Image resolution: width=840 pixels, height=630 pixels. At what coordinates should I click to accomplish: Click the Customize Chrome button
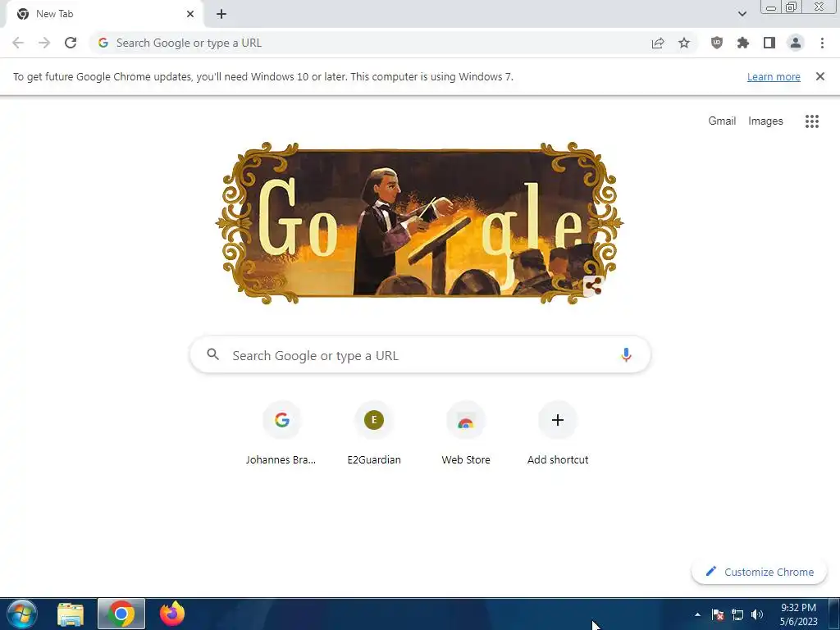pos(759,572)
